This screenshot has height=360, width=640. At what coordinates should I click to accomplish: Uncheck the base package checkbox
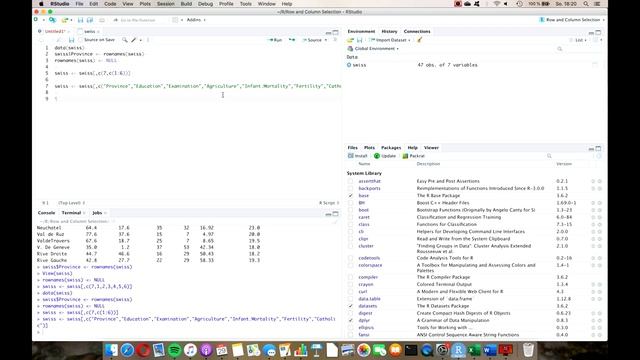click(350, 196)
